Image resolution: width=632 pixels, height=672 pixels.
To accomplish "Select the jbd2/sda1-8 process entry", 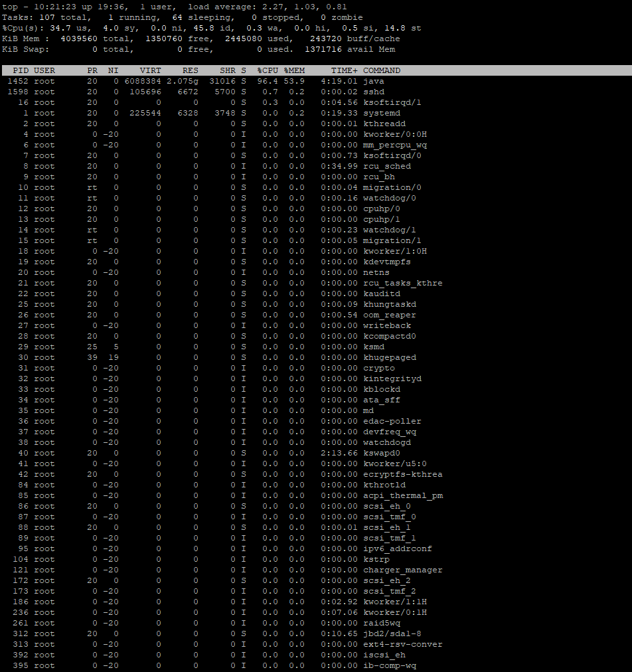I will click(392, 633).
